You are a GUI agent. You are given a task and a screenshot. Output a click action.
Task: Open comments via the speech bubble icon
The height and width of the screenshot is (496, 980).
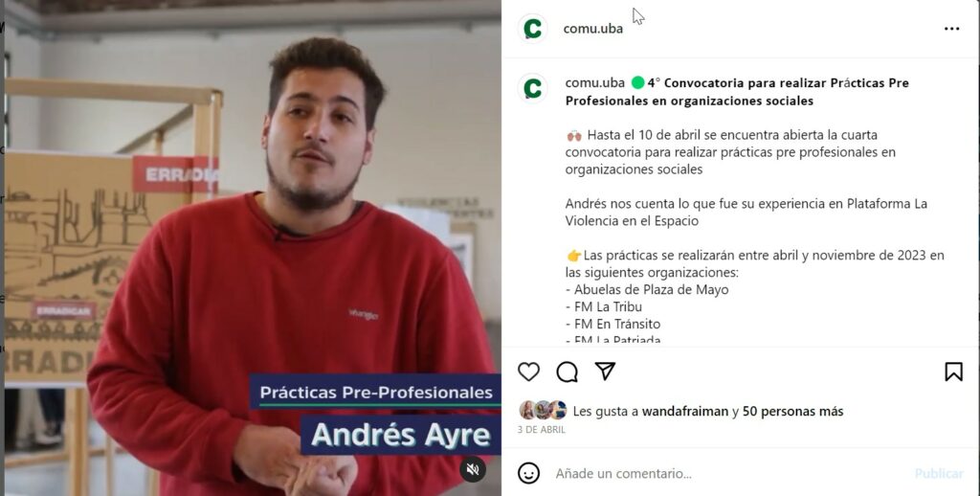coord(567,372)
